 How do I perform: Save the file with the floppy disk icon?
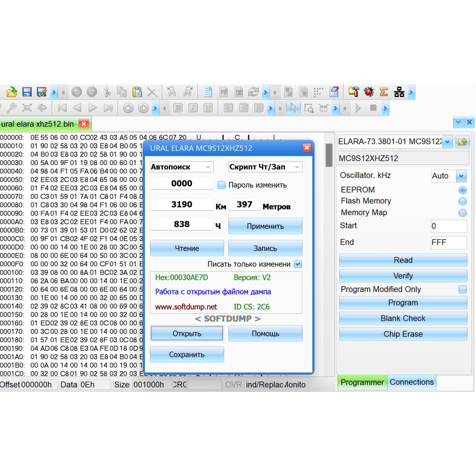coord(27,92)
